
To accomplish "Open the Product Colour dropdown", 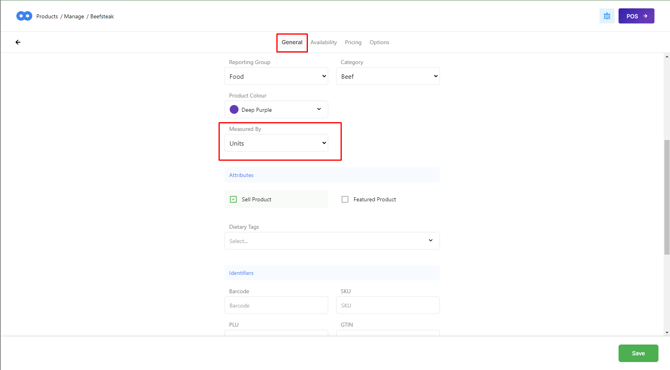I will pyautogui.click(x=276, y=109).
